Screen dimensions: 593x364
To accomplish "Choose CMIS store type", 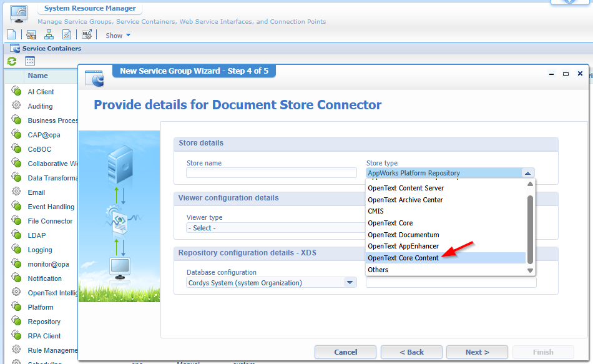I will (376, 211).
